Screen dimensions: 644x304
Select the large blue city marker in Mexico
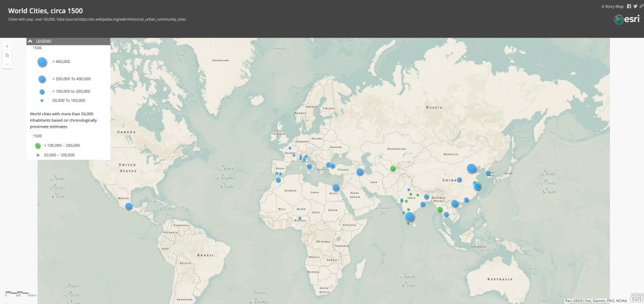coord(129,206)
